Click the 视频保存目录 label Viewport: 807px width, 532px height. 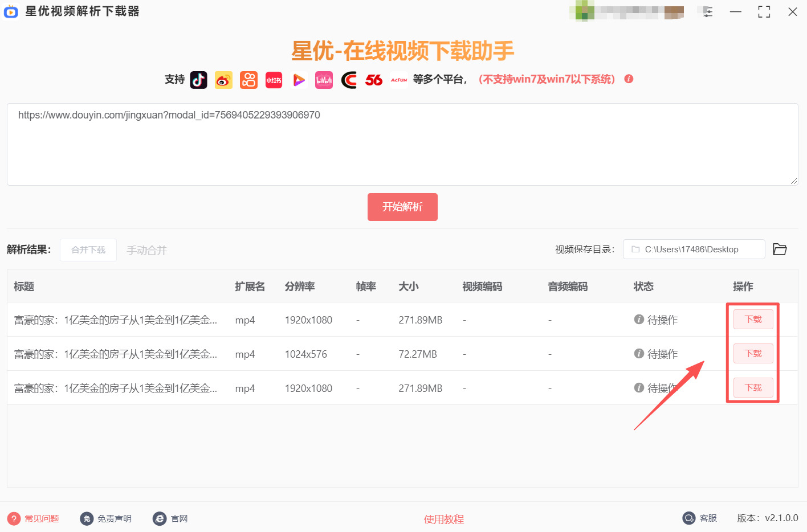(x=585, y=249)
